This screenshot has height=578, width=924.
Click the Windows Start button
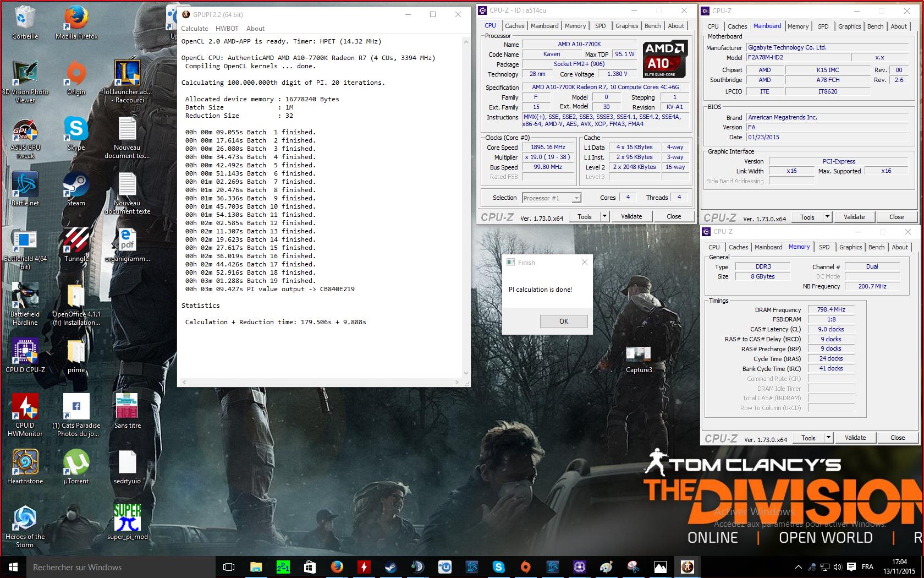[x=13, y=567]
